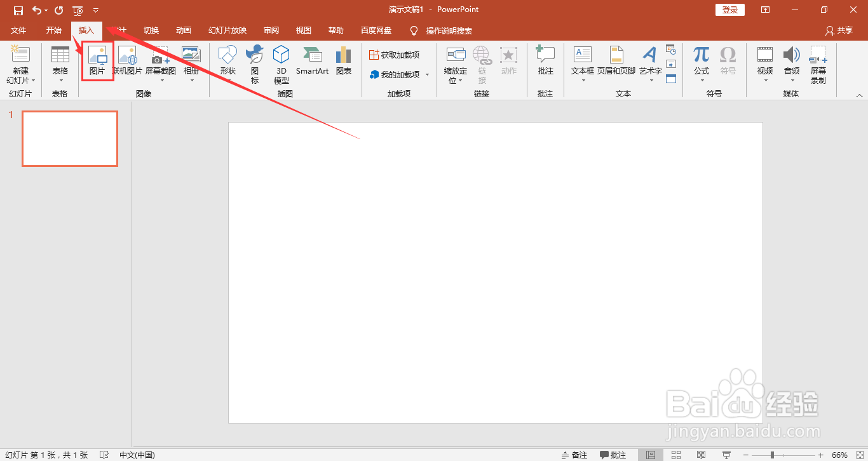Start slideshow from status bar icon
This screenshot has width=868, height=461.
(x=726, y=455)
